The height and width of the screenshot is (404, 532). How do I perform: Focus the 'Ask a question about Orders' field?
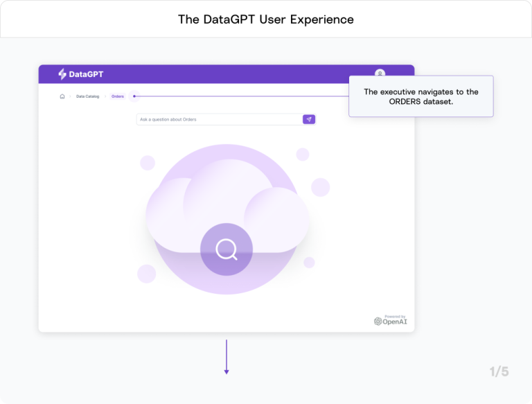pyautogui.click(x=219, y=119)
